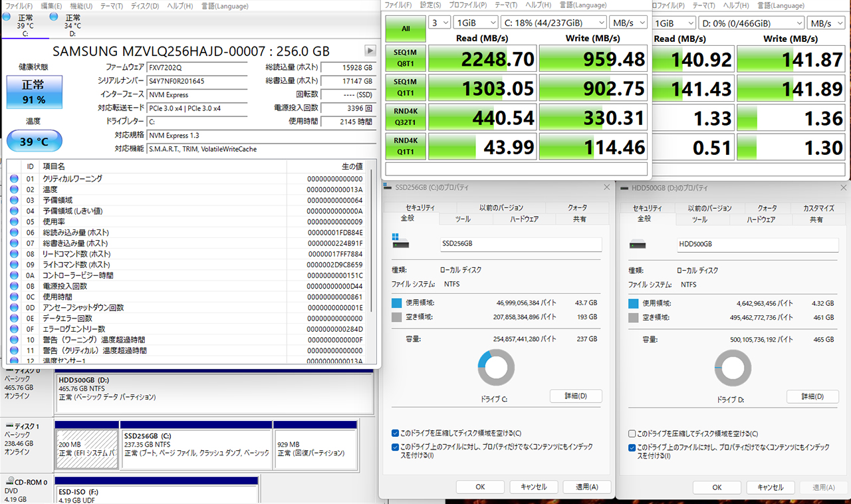Select drive C: status indicator in CrystalDiskInfo
Image resolution: width=851 pixels, height=504 pixels.
click(7, 17)
